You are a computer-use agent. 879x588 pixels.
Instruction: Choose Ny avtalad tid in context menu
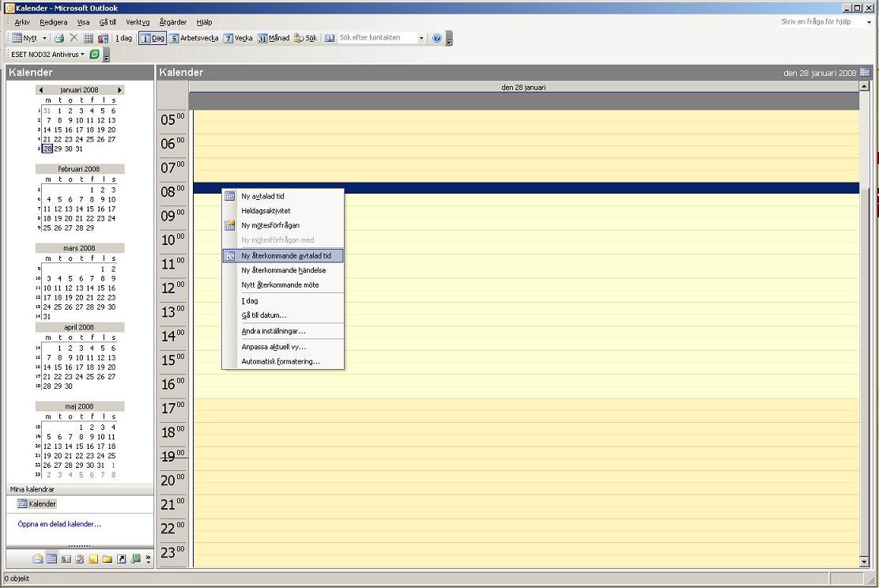pos(283,196)
